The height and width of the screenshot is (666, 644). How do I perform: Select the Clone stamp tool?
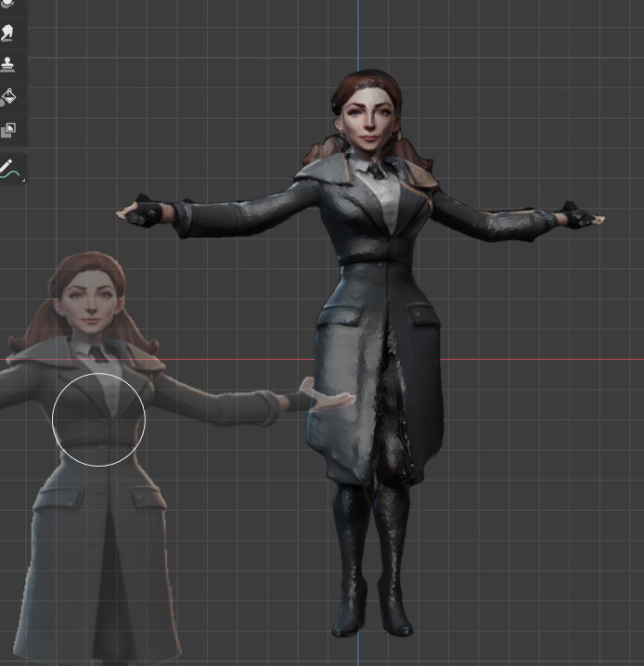(x=9, y=64)
